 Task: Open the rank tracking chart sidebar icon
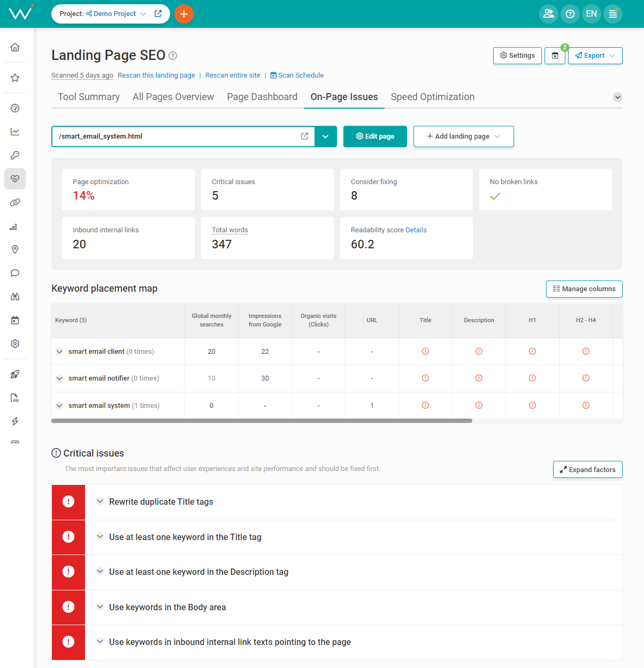click(x=15, y=132)
